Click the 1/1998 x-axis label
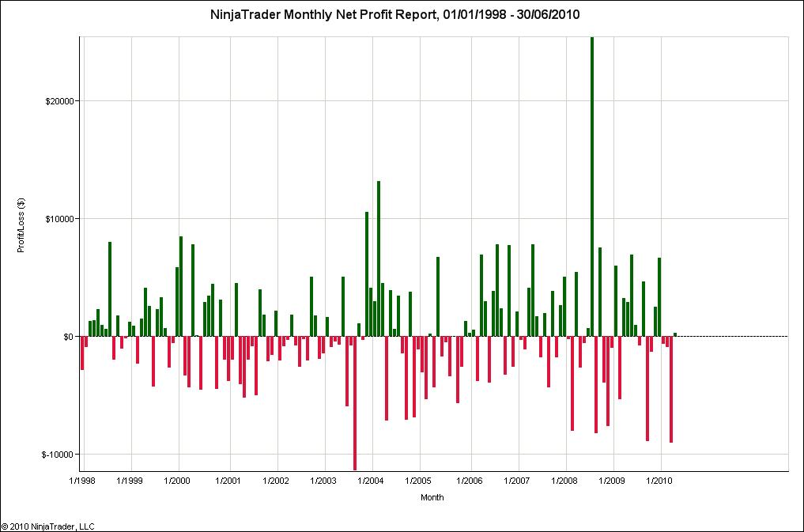 coord(81,481)
